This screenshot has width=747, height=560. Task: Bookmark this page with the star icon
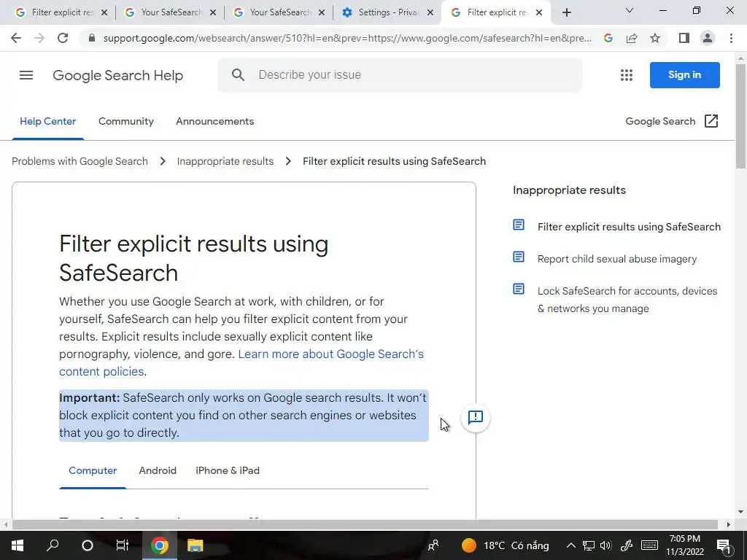coord(655,38)
